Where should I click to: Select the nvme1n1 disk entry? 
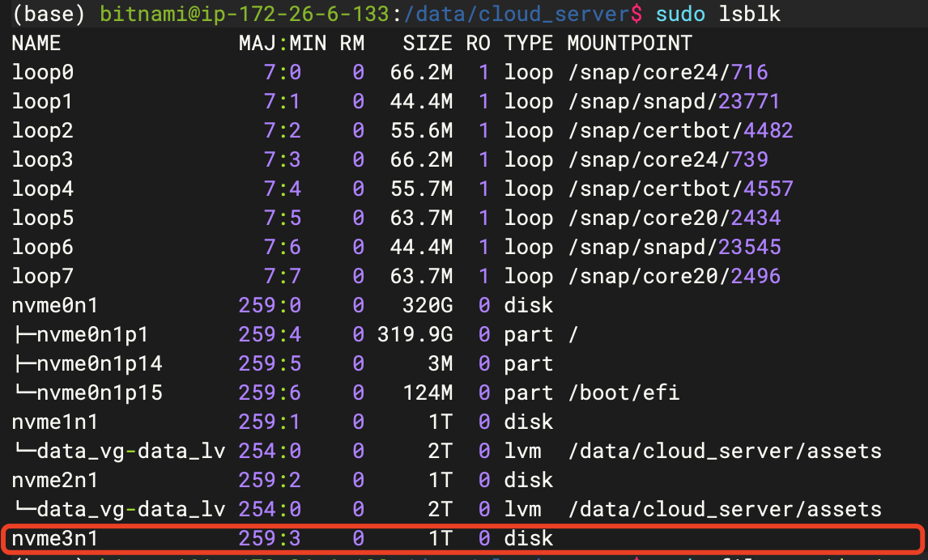[55, 422]
